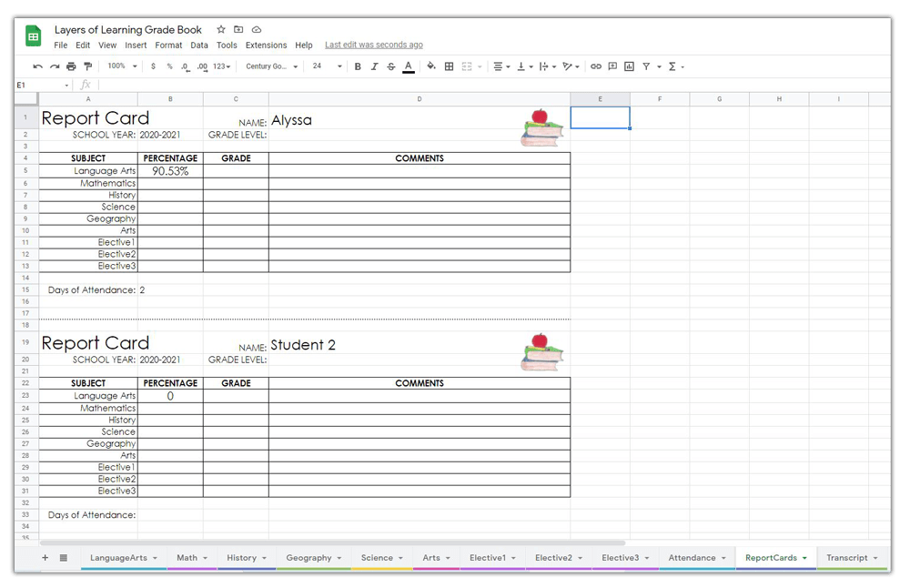
Task: Click the print icon
Action: point(71,66)
